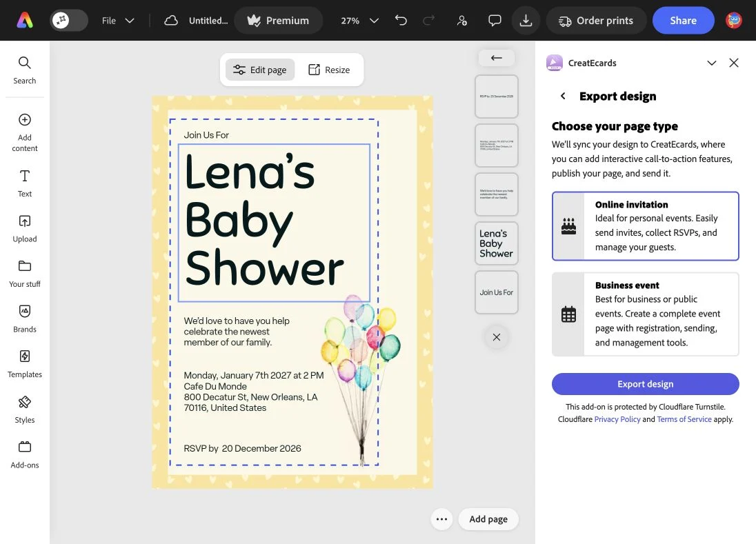Open the comments speech bubble

495,20
